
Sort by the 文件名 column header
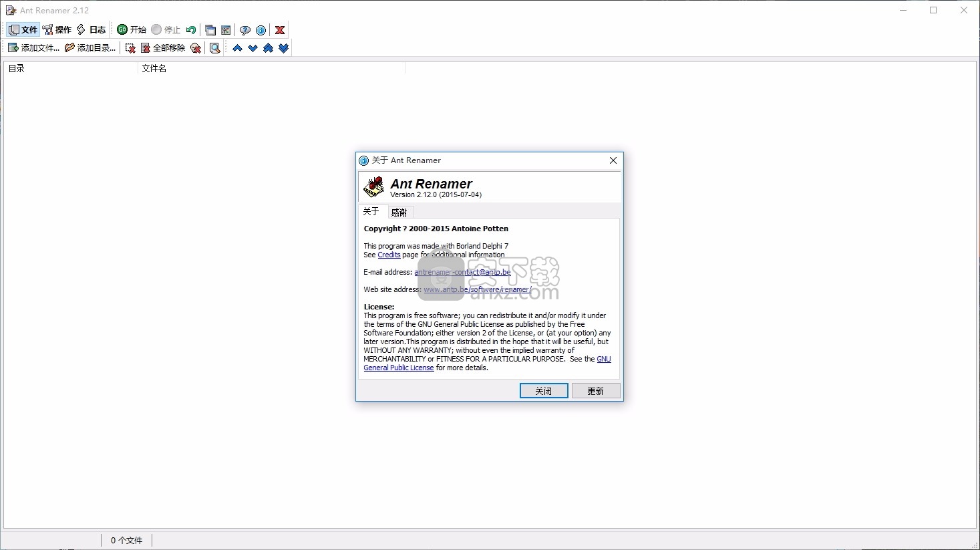click(x=271, y=68)
